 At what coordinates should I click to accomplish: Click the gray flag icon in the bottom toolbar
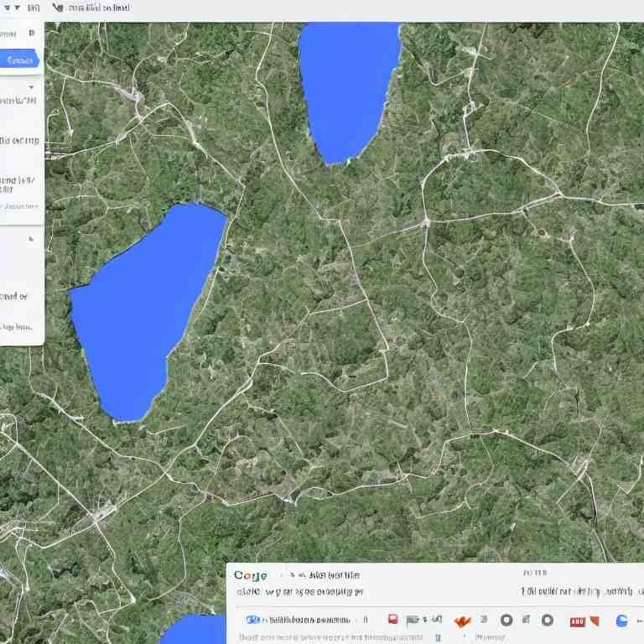tap(412, 621)
